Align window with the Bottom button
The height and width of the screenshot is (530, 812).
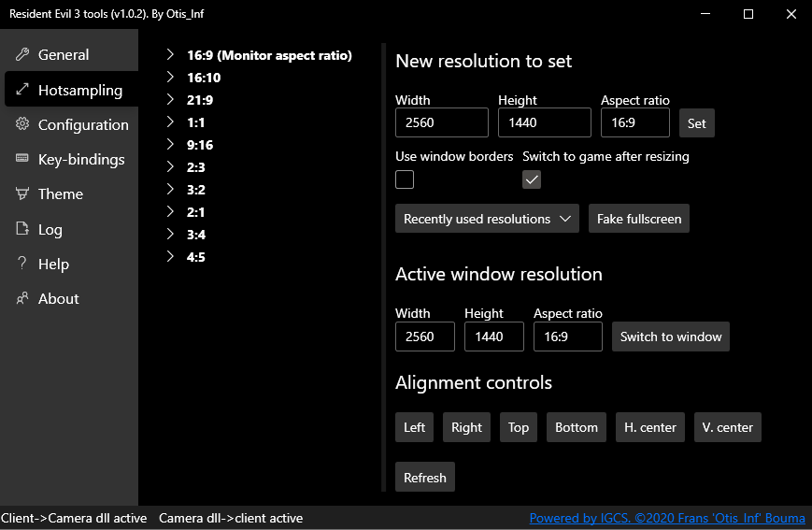click(577, 427)
